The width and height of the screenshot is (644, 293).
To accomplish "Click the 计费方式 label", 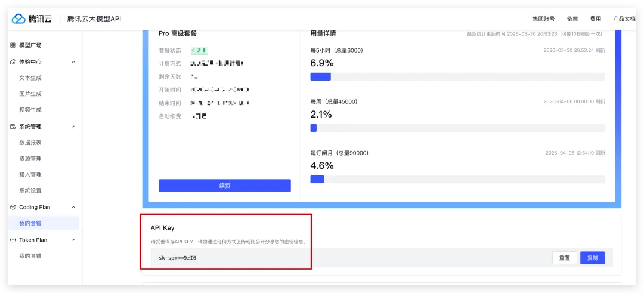I will click(x=169, y=64).
